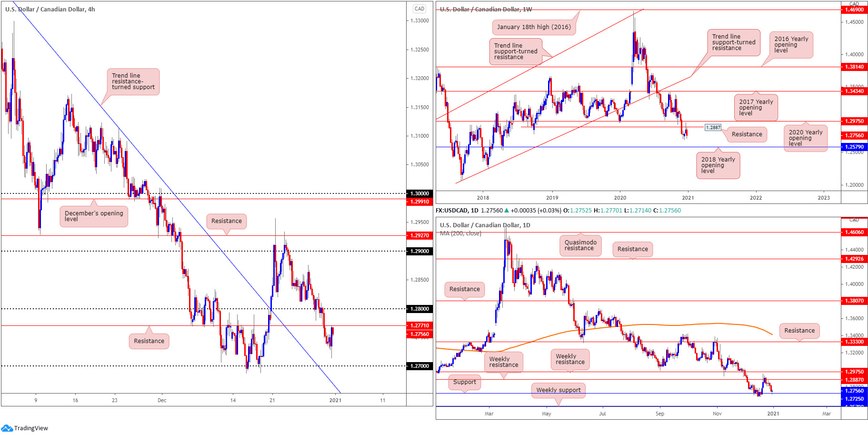Click the 'Quasimodo resistance' callout on daily chart
The height and width of the screenshot is (435, 868).
coord(580,245)
